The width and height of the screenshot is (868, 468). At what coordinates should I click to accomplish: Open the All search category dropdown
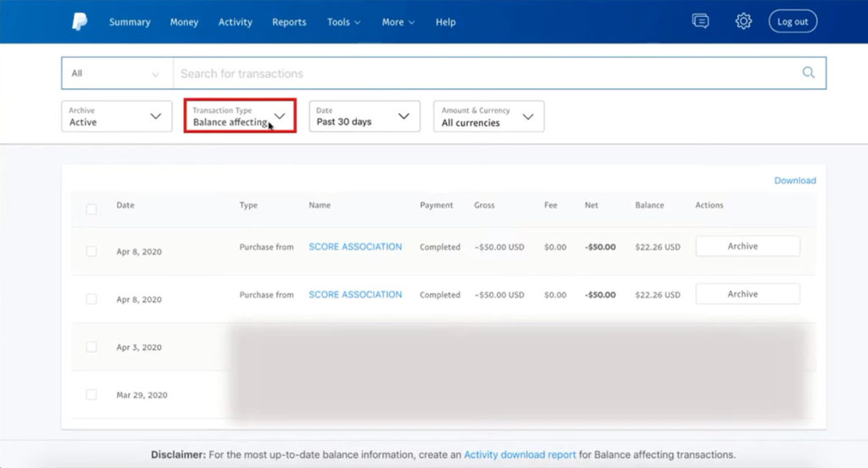[116, 74]
